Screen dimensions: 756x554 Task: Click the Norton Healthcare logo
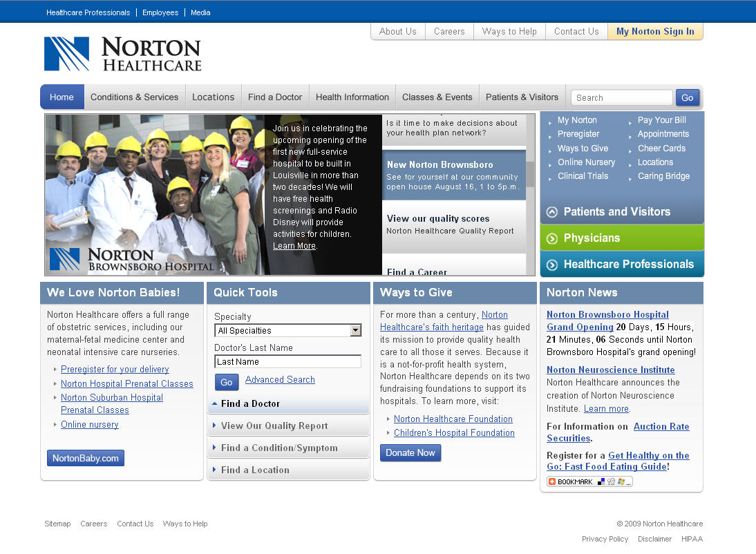123,54
